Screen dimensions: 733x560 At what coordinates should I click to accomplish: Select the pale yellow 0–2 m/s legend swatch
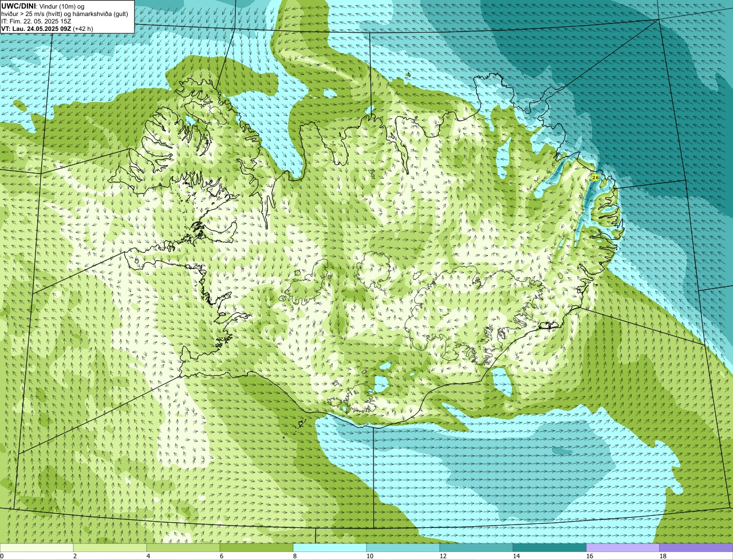37,548
